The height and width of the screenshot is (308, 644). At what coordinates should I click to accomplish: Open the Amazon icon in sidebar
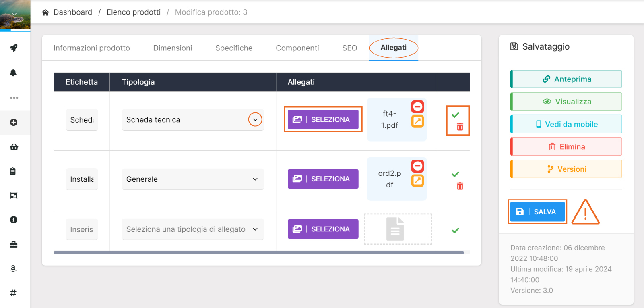[x=13, y=268]
